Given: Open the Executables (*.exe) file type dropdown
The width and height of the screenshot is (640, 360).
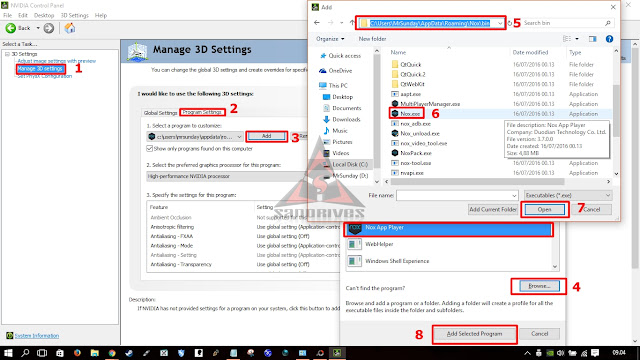Looking at the screenshot, I should [568, 196].
